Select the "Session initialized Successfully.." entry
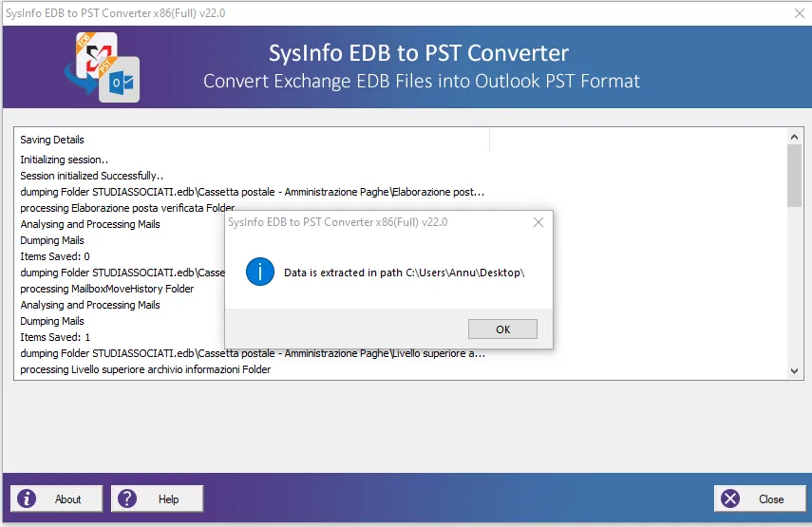Screen dimensions: 812x527 point(92,176)
